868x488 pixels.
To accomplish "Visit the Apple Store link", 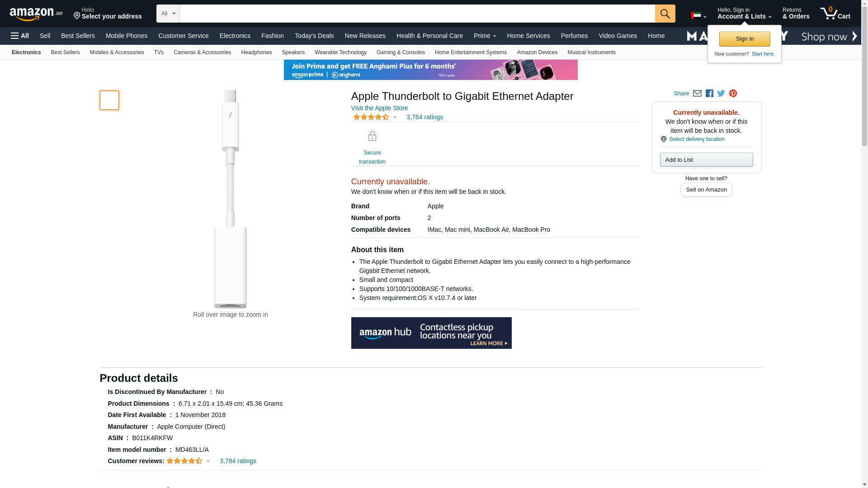I will (x=379, y=108).
